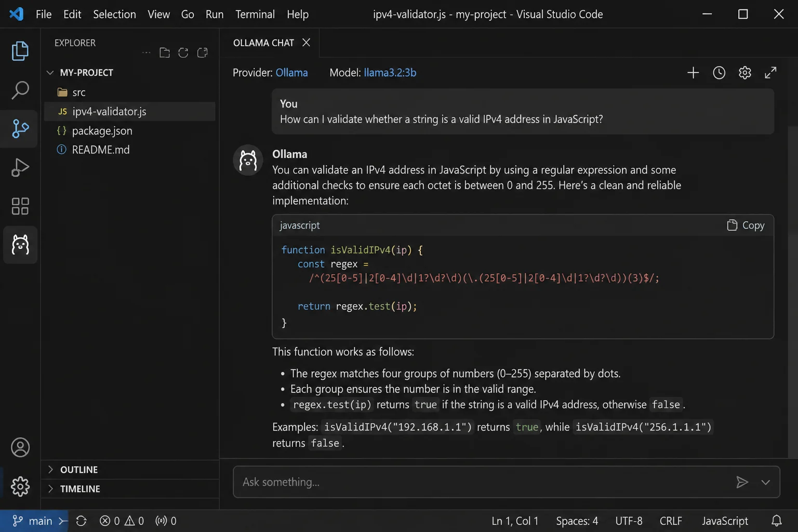Collapse folders in Explorer
This screenshot has width=798, height=532.
203,52
